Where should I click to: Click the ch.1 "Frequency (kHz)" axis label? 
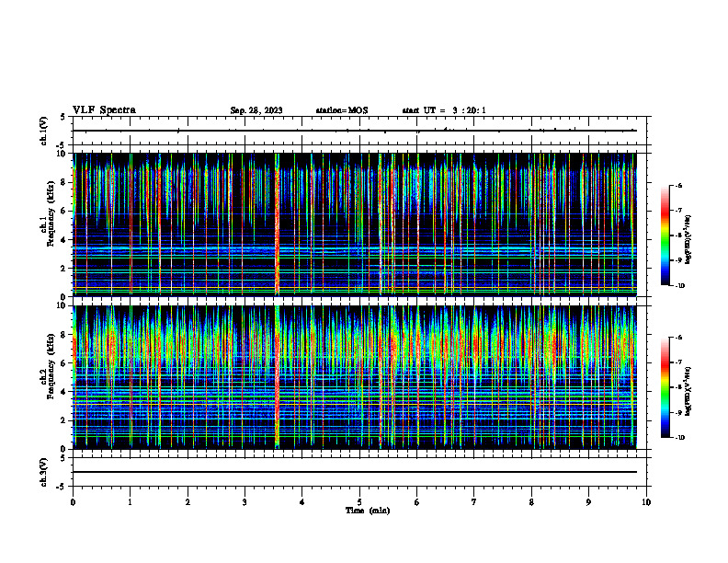pyautogui.click(x=51, y=214)
